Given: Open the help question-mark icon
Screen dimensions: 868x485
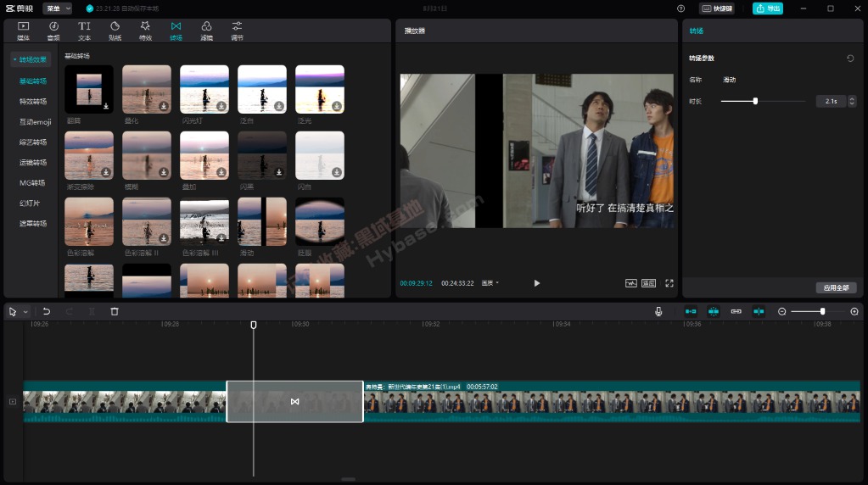Looking at the screenshot, I should click(680, 8).
